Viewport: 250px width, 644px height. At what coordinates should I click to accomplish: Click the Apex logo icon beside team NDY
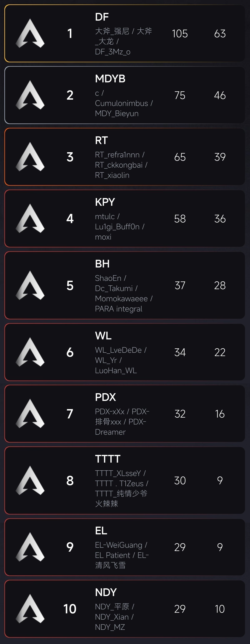30,609
